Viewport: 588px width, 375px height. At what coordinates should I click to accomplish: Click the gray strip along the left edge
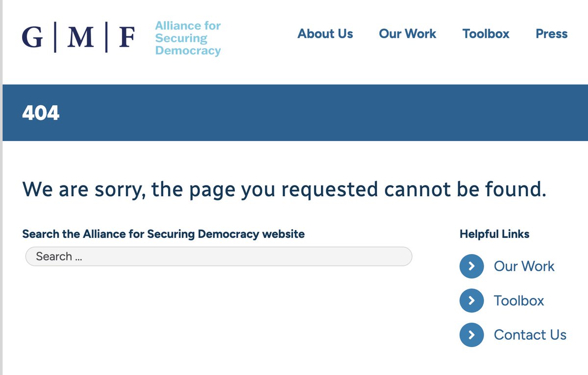pyautogui.click(x=1, y=196)
